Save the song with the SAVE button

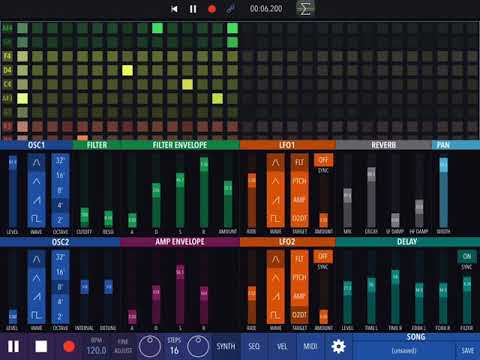(468, 351)
